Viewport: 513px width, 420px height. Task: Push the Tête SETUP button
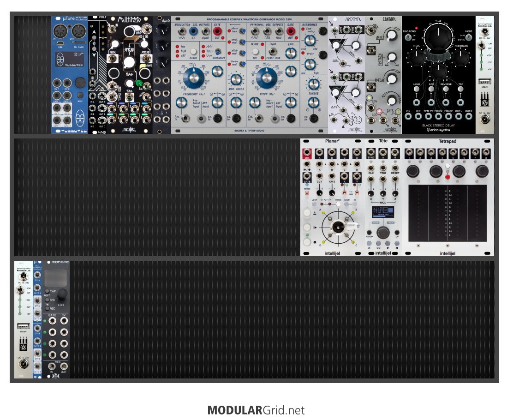pyautogui.click(x=369, y=233)
